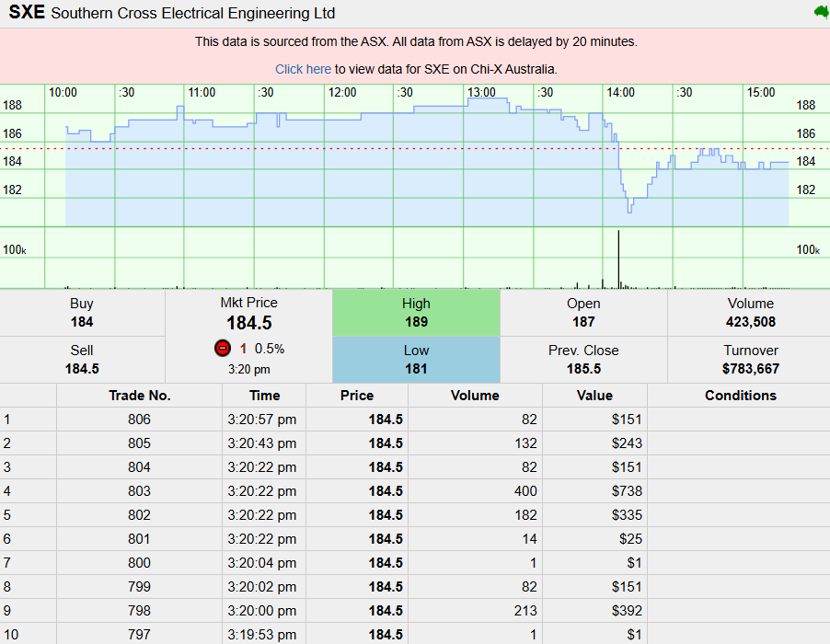Click the Conditions column header

click(x=740, y=396)
